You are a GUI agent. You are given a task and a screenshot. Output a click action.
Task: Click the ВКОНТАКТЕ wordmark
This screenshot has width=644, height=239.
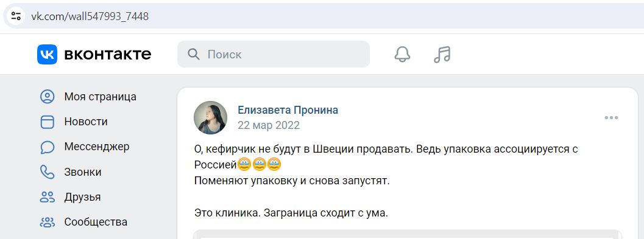[x=108, y=55]
